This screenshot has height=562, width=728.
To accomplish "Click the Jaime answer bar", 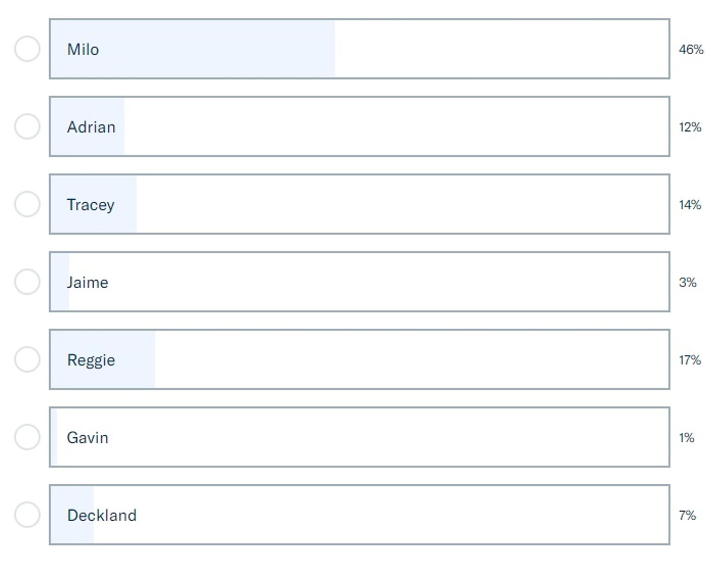I will pos(359,282).
